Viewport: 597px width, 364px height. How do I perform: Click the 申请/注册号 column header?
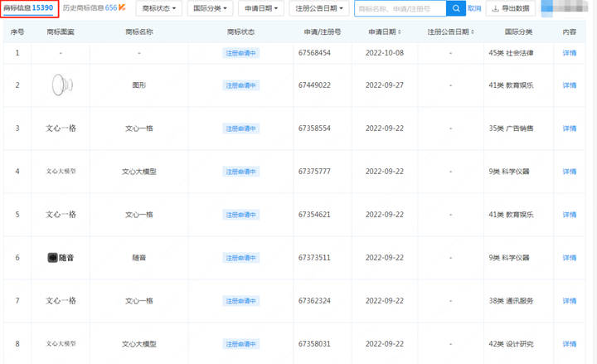point(322,32)
